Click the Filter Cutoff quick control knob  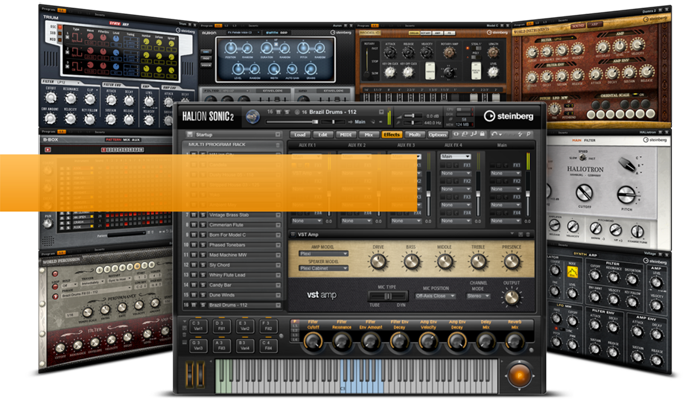[x=313, y=341]
